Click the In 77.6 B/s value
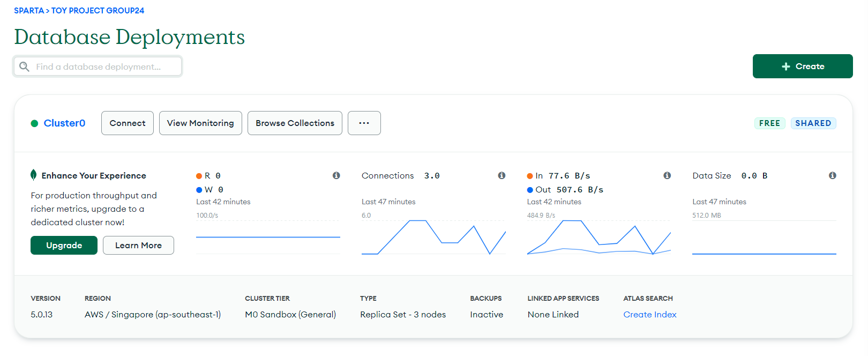This screenshot has width=868, height=356. (569, 176)
